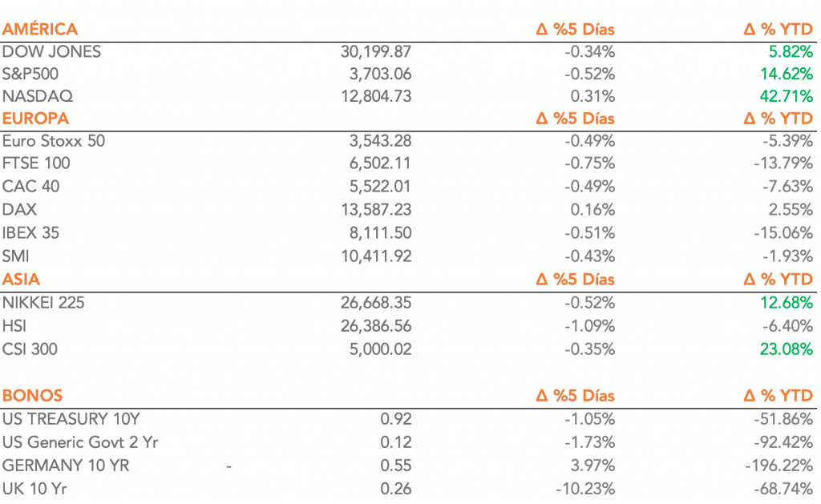Click FTSE 100 value 6,502.11
This screenshot has height=504, width=821.
click(x=378, y=163)
